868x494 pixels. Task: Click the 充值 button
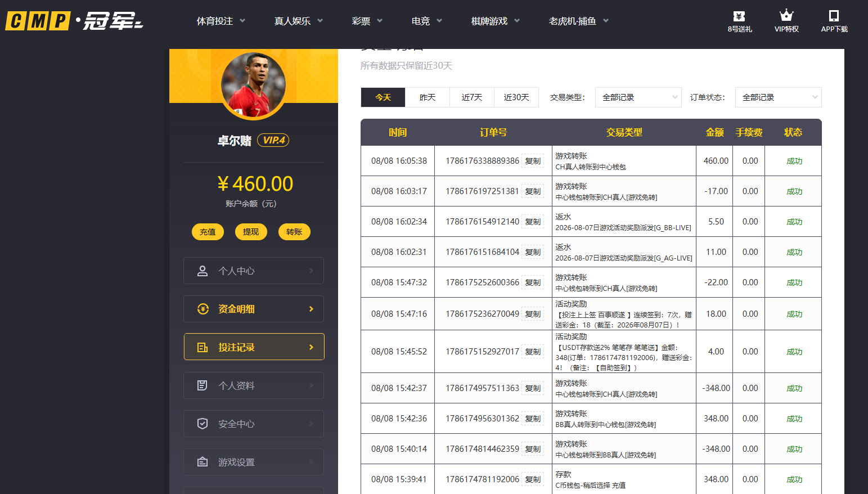pyautogui.click(x=208, y=232)
